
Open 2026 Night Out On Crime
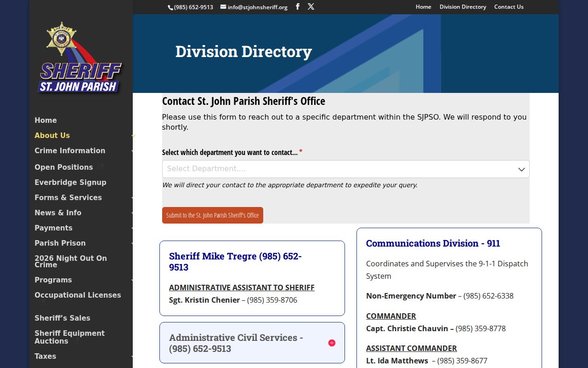pyautogui.click(x=71, y=261)
